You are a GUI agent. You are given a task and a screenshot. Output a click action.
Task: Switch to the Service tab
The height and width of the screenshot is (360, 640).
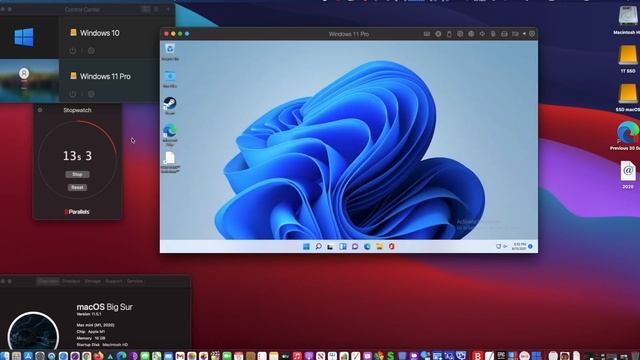(135, 281)
